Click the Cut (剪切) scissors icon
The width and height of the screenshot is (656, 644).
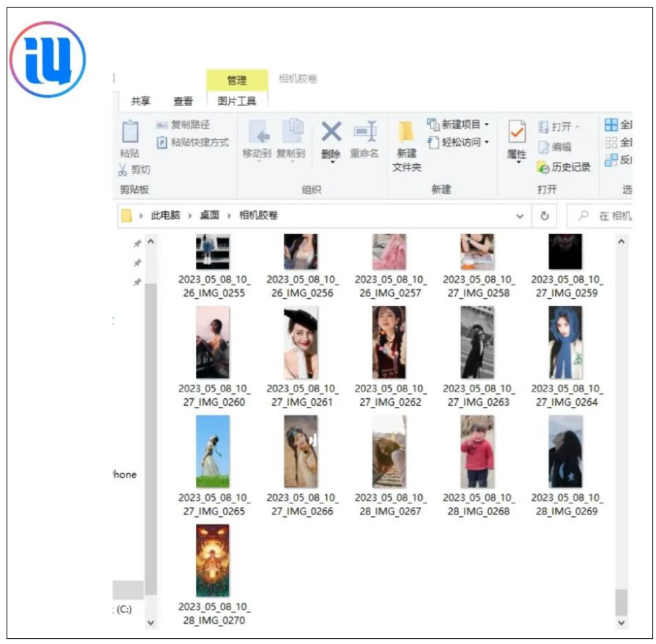coord(122,170)
